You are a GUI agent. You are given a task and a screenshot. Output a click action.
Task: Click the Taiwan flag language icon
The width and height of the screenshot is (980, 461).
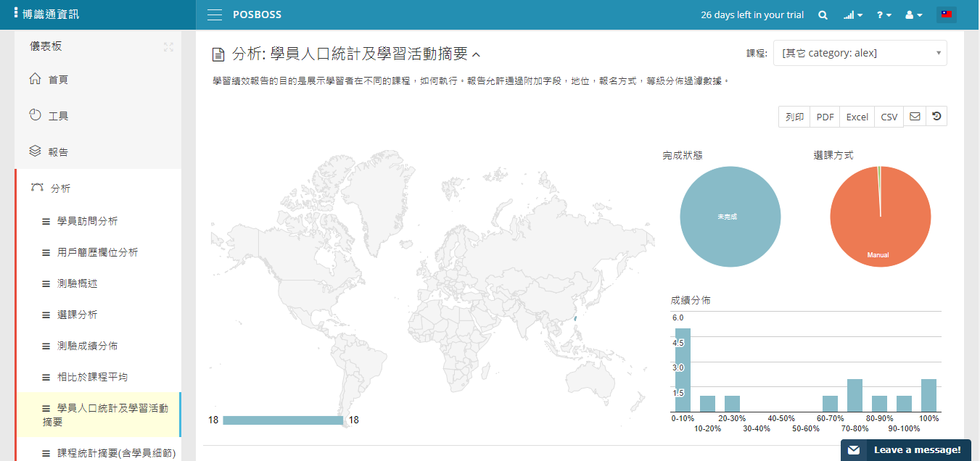tap(947, 14)
